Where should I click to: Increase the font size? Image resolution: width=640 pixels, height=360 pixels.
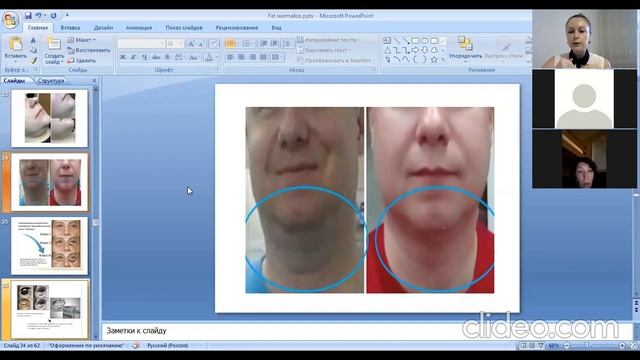[191, 44]
